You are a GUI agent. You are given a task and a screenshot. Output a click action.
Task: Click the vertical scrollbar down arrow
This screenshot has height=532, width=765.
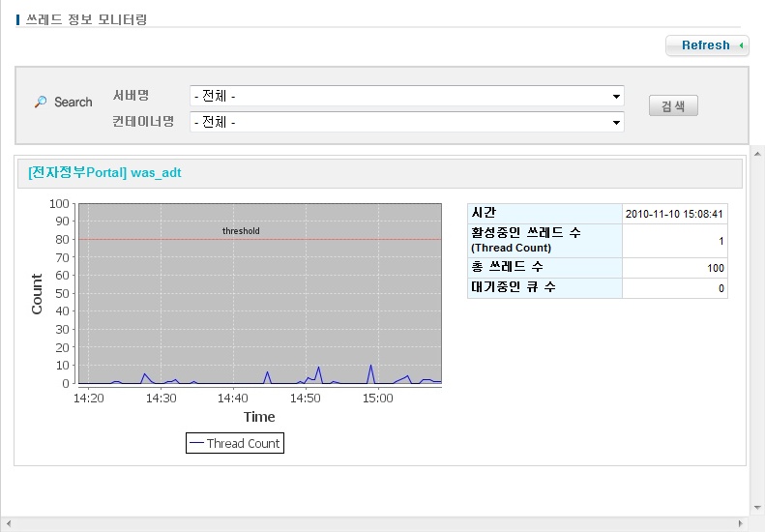click(757, 508)
